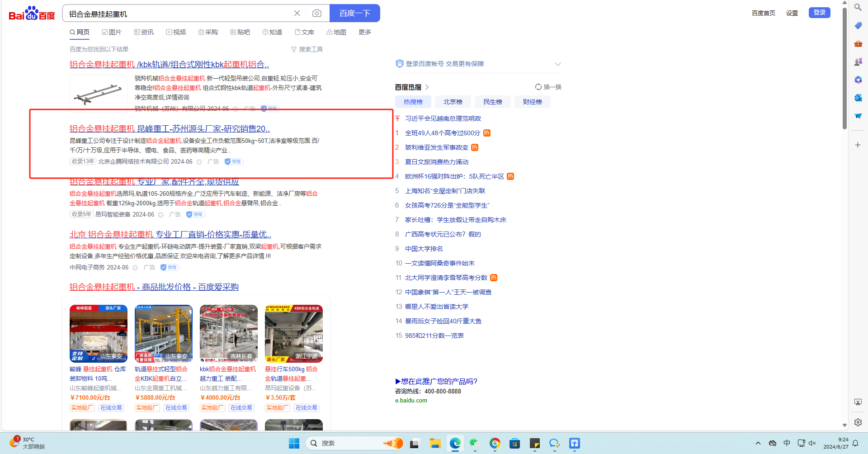
Task: Expand the 登录百度帐号 security notice chevron
Action: pos(557,64)
